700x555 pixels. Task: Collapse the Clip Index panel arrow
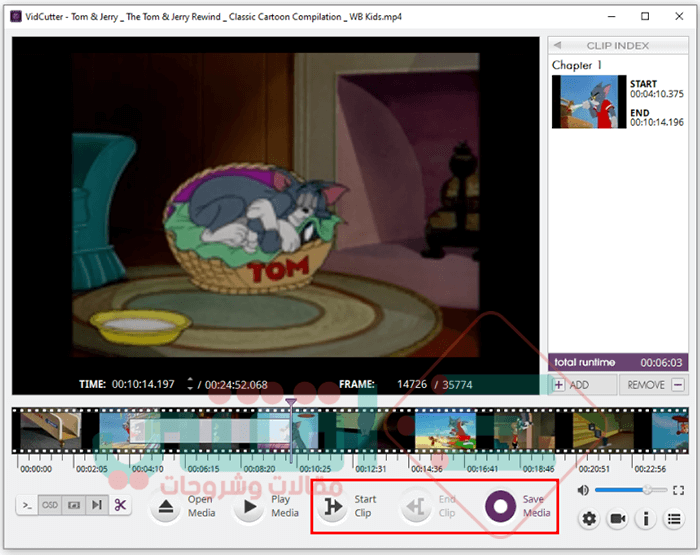tap(557, 45)
